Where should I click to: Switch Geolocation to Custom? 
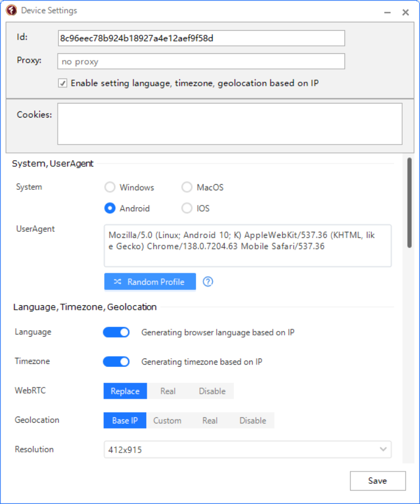click(x=167, y=421)
